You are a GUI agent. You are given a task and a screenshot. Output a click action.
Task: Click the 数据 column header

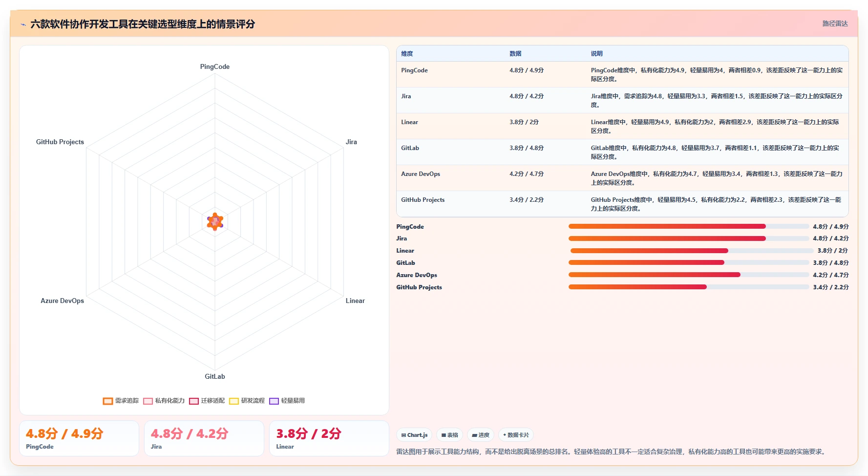pos(515,54)
